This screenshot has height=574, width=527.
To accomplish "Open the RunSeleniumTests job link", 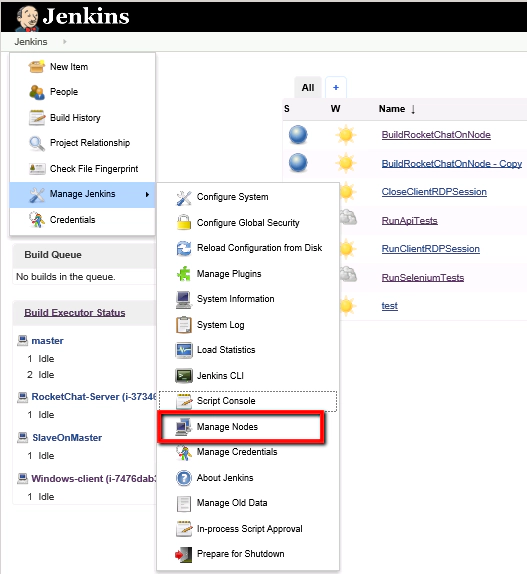I will tap(423, 278).
